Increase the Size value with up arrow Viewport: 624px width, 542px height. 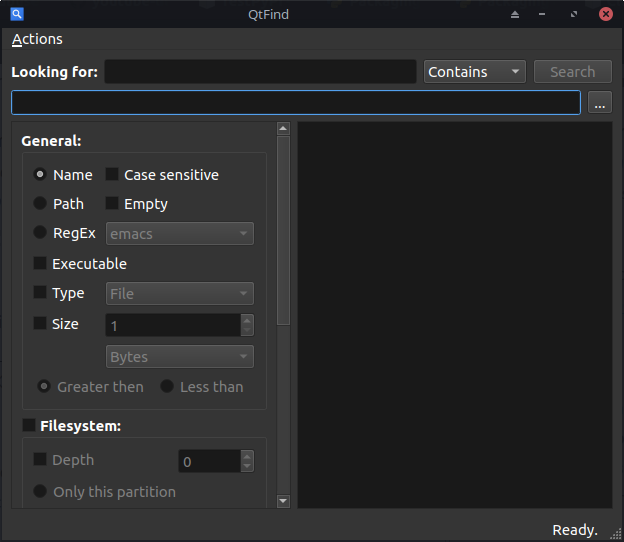tap(247, 320)
